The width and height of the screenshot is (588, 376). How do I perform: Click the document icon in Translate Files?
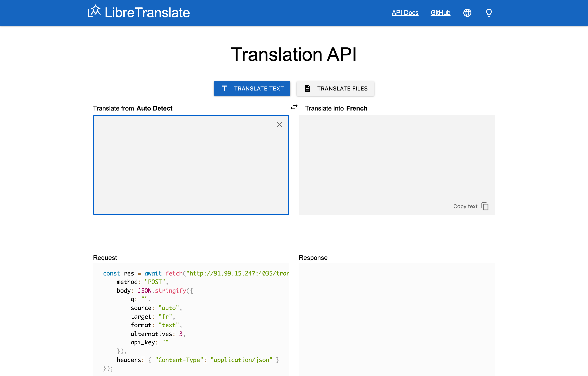307,88
